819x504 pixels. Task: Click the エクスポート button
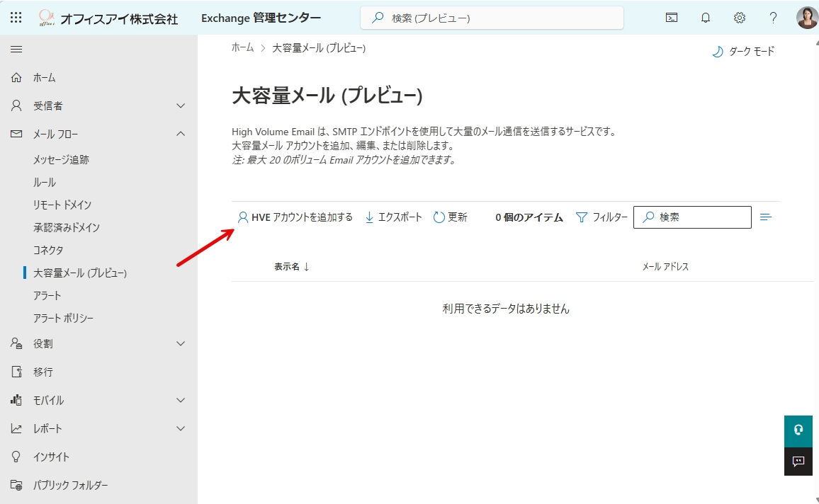click(394, 217)
